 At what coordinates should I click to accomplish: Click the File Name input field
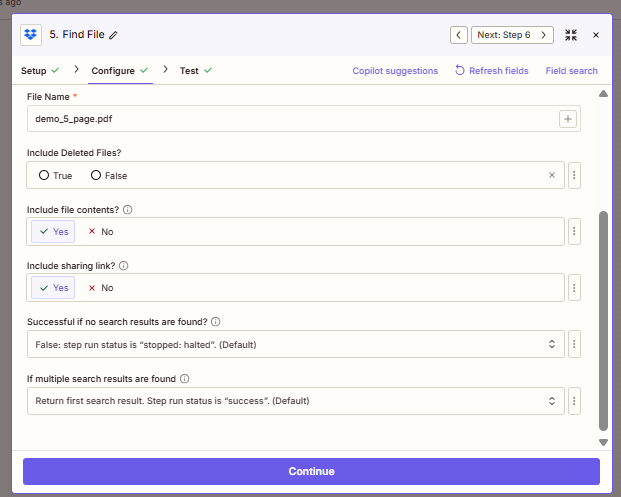point(290,119)
